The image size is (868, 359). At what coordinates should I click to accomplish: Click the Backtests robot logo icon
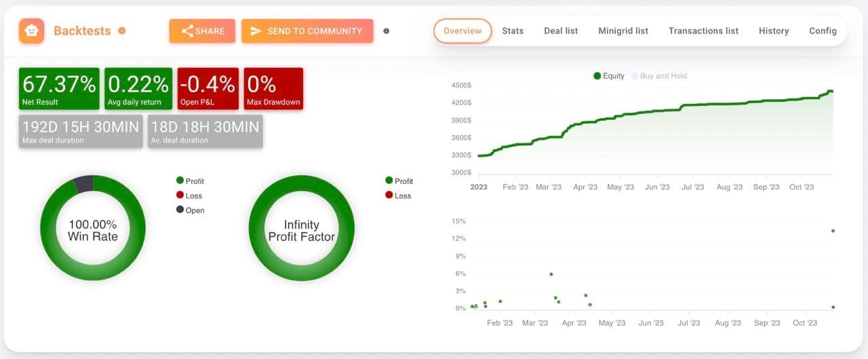(x=32, y=31)
